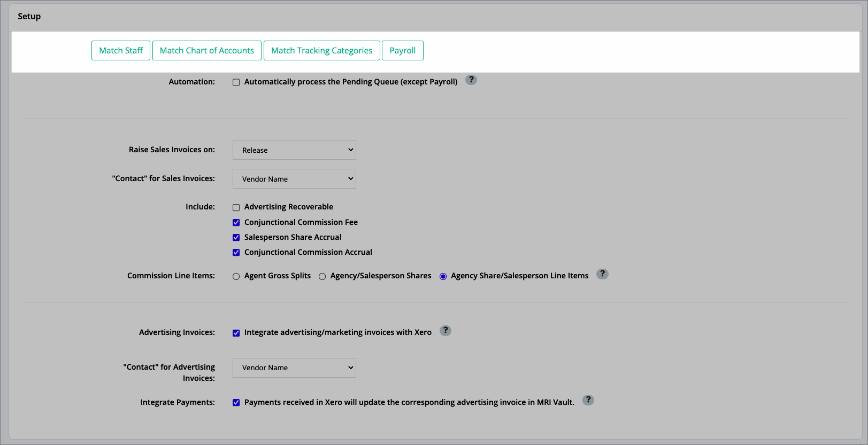
Task: Click the Automation: label
Action: click(x=192, y=82)
